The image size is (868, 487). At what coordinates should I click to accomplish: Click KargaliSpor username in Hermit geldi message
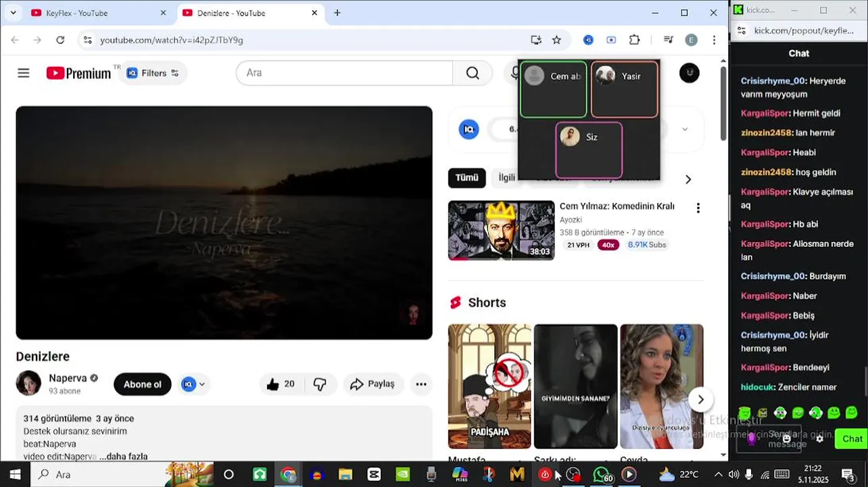765,114
